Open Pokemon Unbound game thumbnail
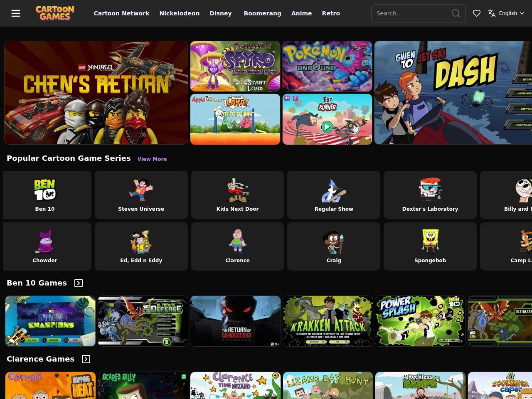The image size is (532, 399). pyautogui.click(x=328, y=66)
